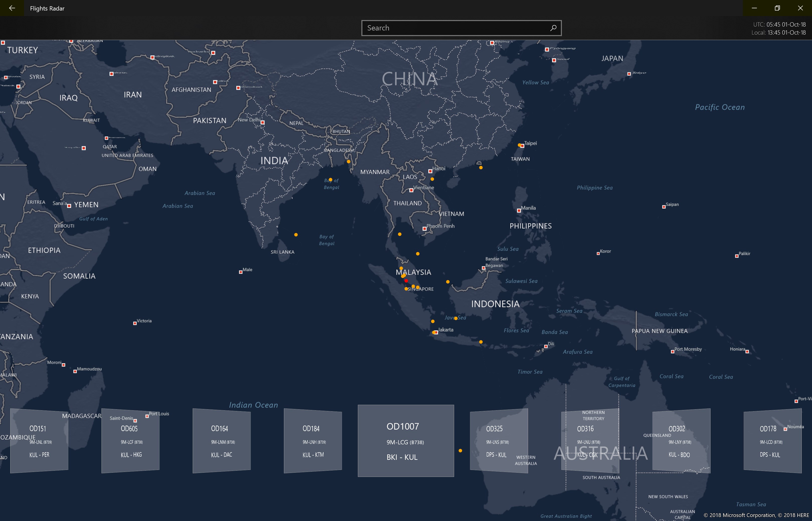Click inside the Search input field
This screenshot has height=521, width=812.
tap(454, 28)
